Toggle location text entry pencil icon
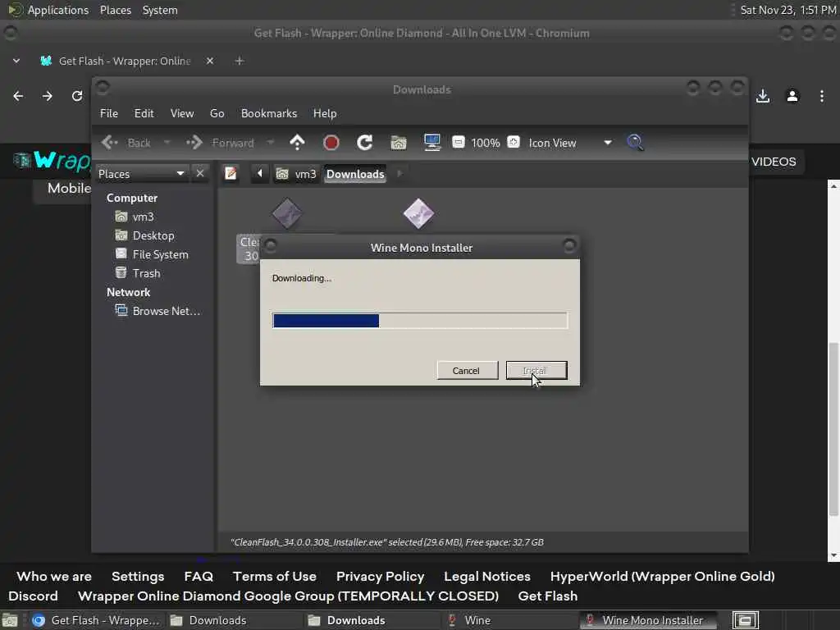 coord(231,174)
